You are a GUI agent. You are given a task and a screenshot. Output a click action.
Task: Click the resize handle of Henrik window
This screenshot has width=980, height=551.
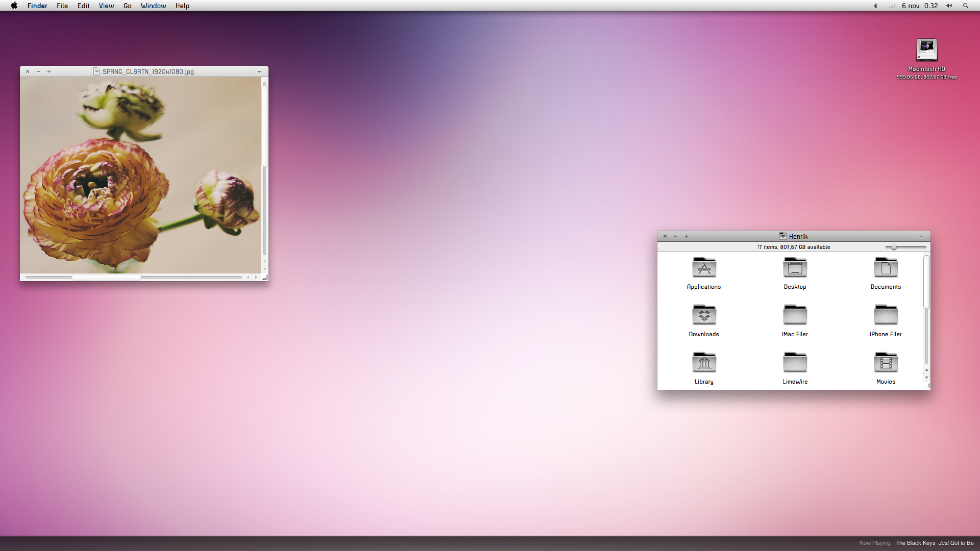tap(927, 386)
